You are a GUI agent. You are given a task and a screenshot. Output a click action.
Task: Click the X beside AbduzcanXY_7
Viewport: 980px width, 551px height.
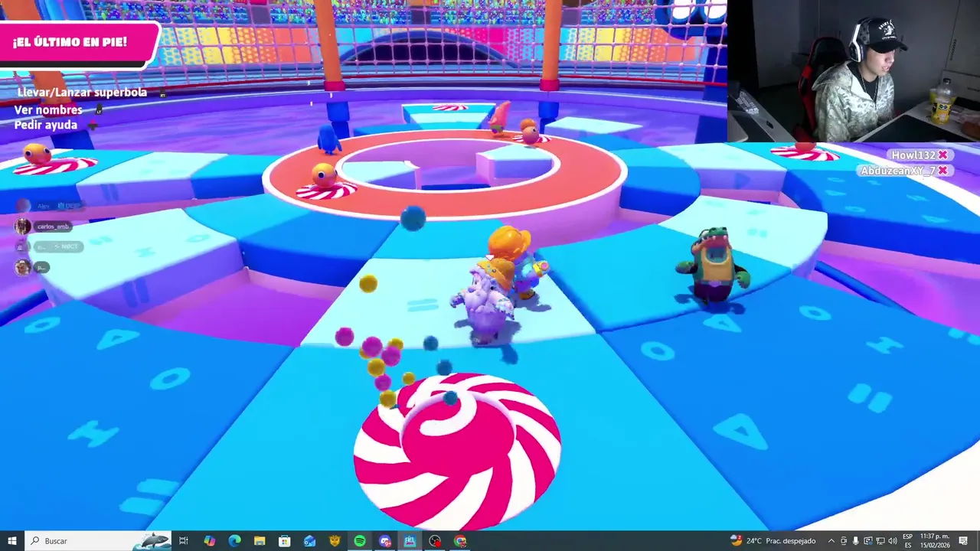[x=943, y=171]
